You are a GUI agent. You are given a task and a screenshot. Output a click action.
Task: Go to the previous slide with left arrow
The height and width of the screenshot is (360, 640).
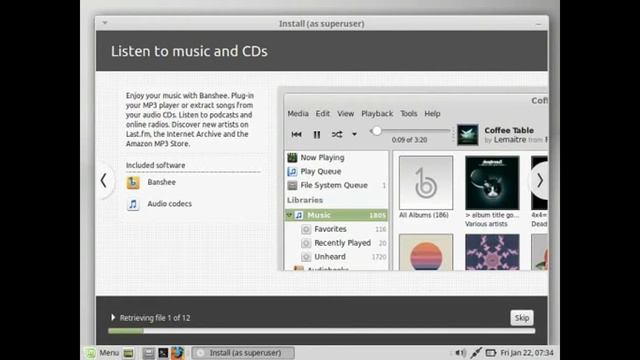tap(104, 180)
